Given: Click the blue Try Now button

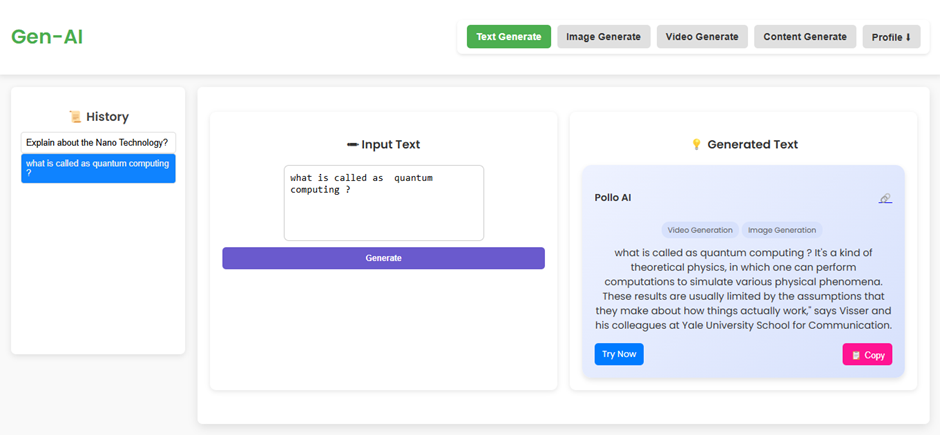Looking at the screenshot, I should pos(619,354).
